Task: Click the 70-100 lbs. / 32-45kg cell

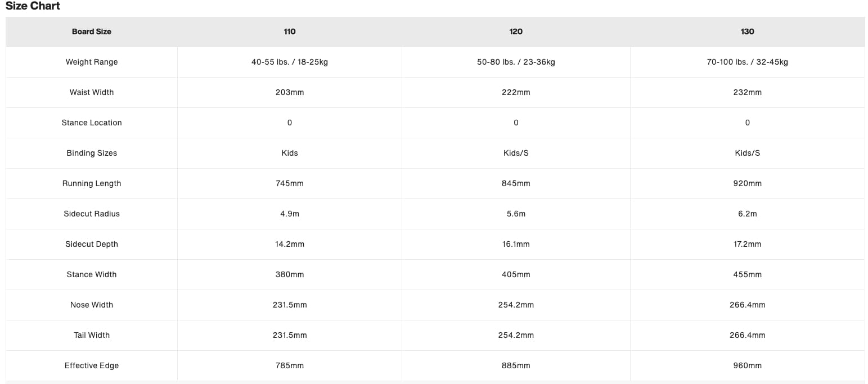Action: point(747,62)
